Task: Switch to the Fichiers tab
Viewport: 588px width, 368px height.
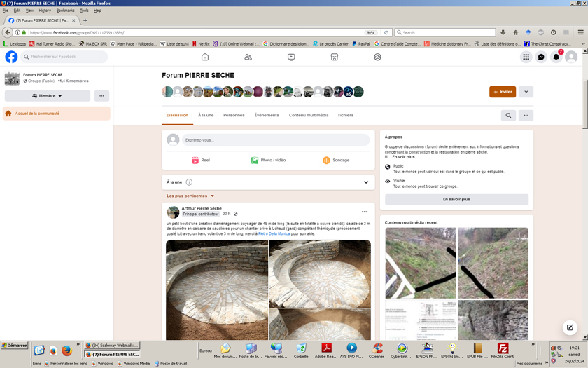Action: (346, 115)
